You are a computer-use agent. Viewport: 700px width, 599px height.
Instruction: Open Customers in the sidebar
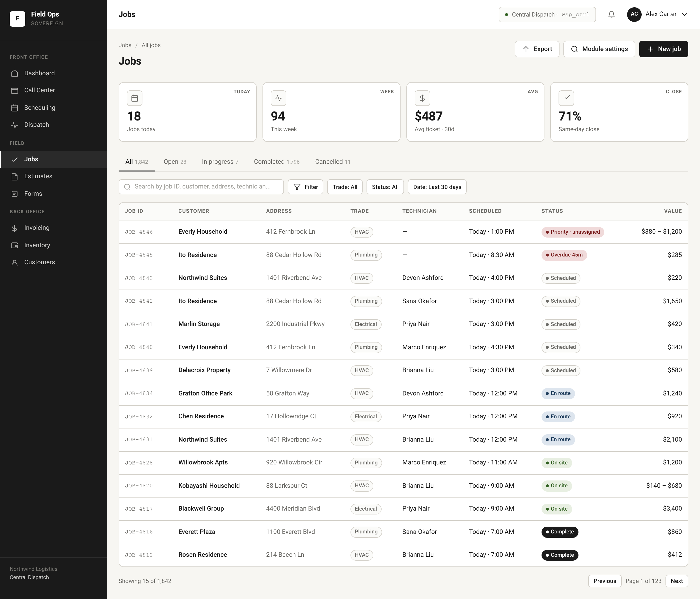coord(53,262)
